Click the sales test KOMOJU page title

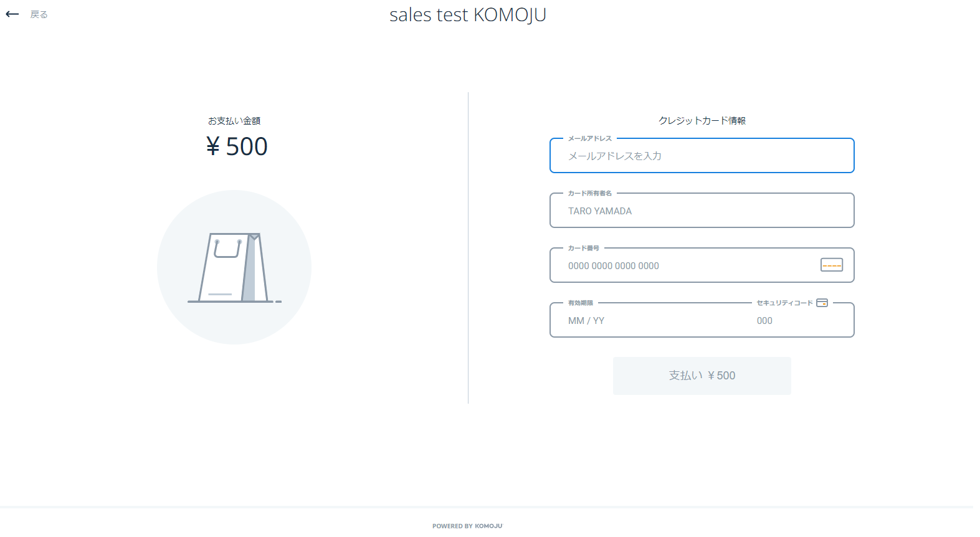[x=467, y=15]
